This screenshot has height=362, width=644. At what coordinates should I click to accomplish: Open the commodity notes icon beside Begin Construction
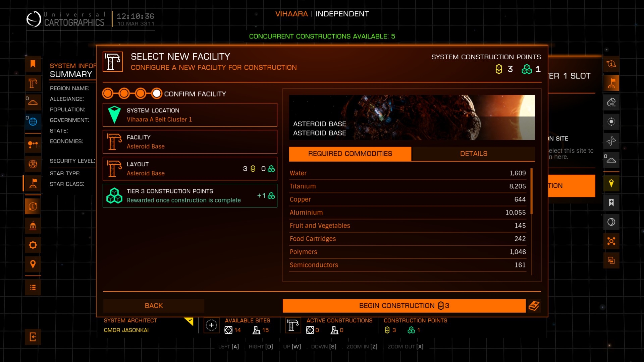tap(534, 306)
